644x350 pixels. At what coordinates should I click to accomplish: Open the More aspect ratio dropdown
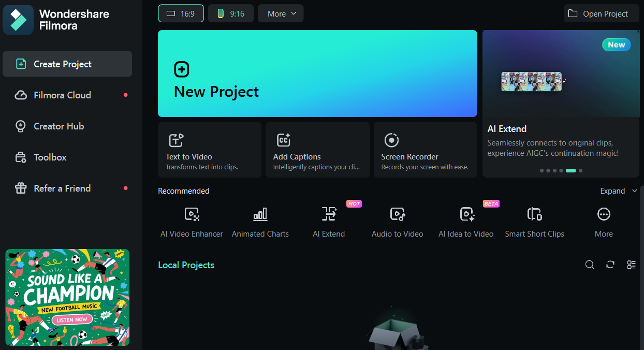(x=281, y=13)
